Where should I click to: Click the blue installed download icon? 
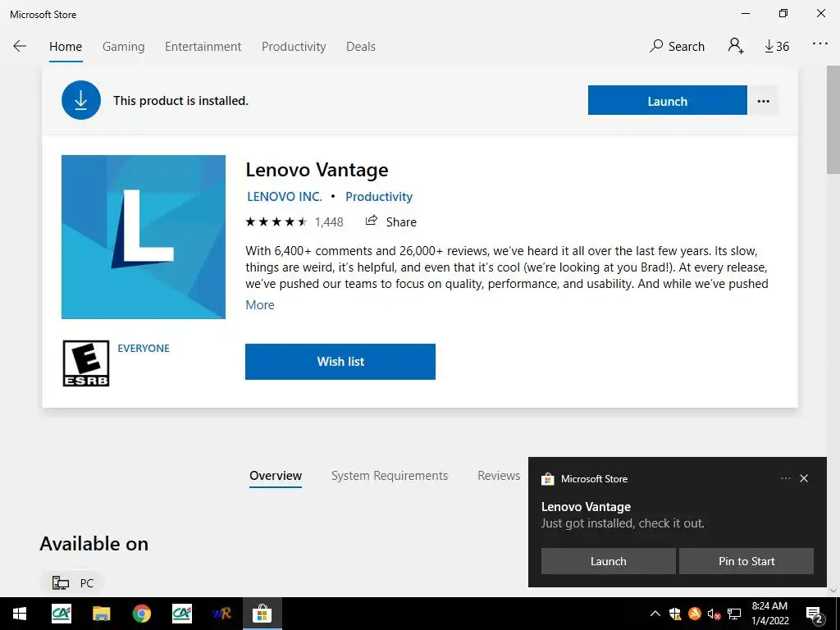pos(81,100)
